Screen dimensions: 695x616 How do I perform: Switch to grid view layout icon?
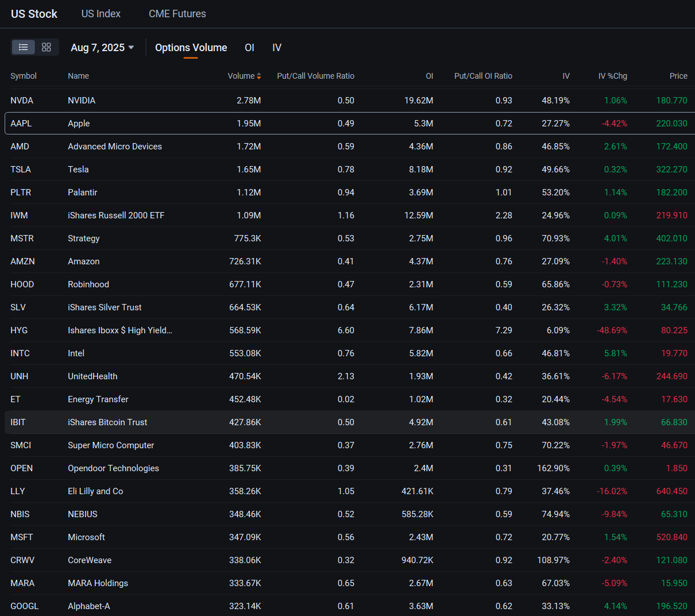(47, 47)
